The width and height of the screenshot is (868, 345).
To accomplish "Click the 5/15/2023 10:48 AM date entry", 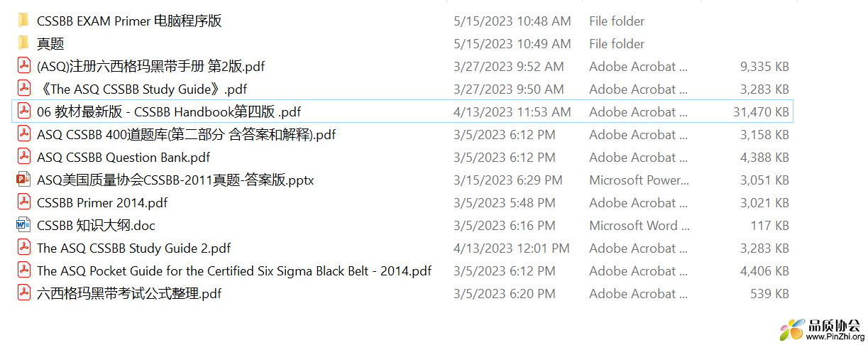I will tap(512, 21).
